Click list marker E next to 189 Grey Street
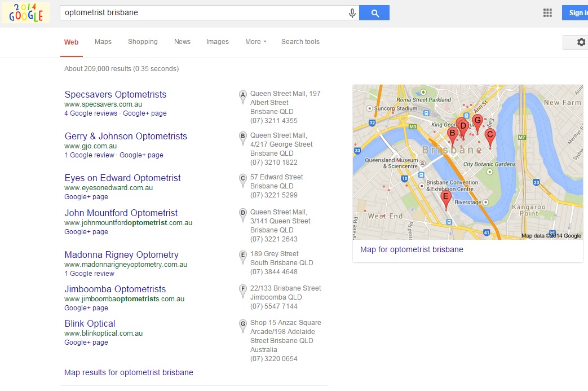 [243, 257]
